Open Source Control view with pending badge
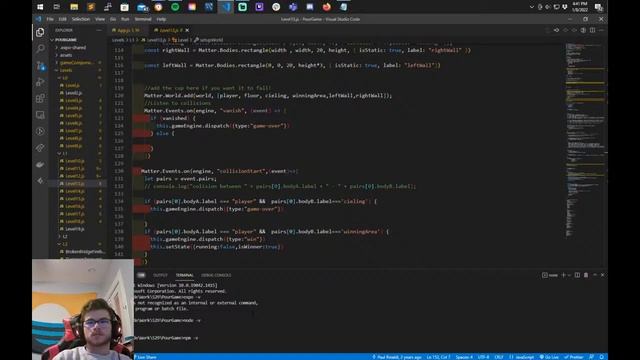Viewport: 640px width, 360px height. [40, 65]
